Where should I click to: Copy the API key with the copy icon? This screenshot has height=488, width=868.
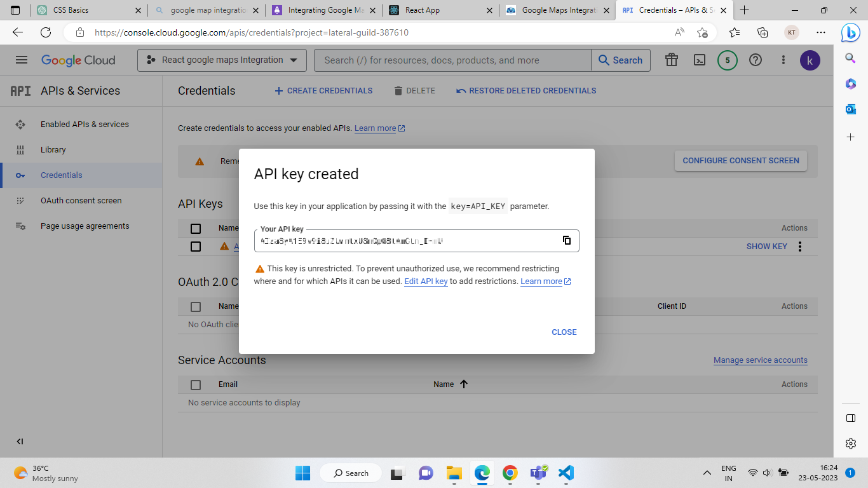(566, 240)
